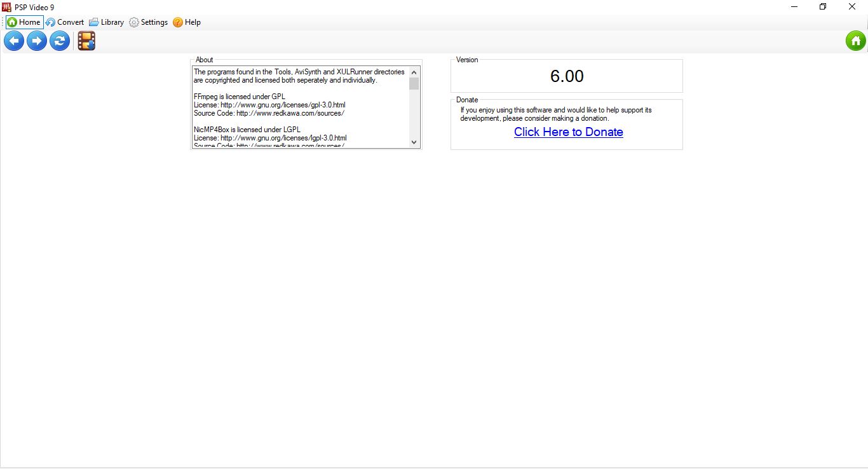Open the film strip video icon
Image resolution: width=868 pixels, height=469 pixels.
click(x=86, y=41)
